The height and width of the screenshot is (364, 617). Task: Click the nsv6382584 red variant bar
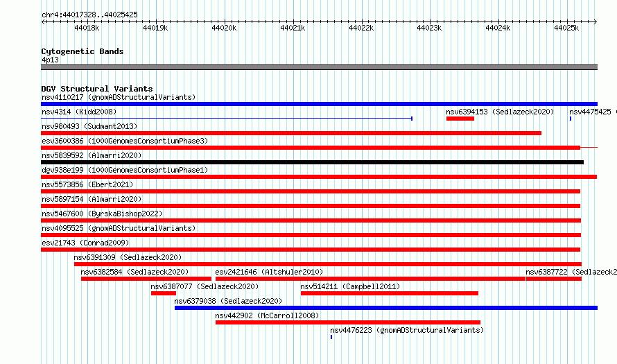(x=146, y=279)
